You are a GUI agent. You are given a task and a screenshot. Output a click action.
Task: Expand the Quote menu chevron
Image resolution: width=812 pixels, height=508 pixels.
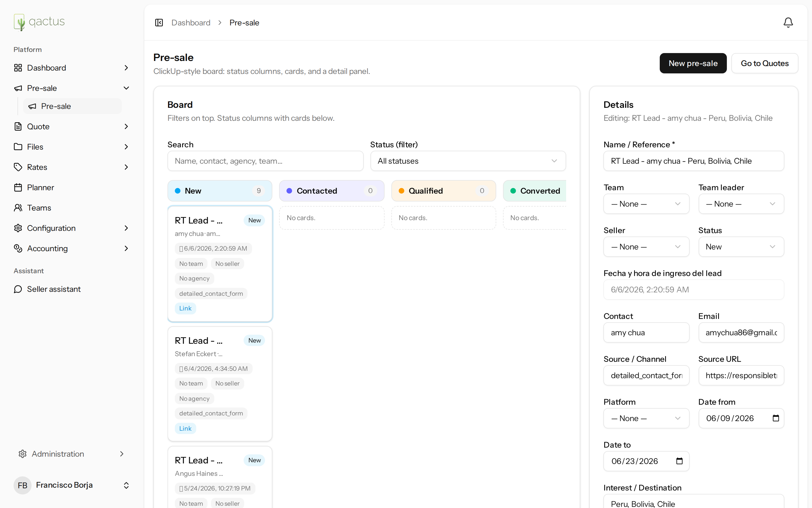click(126, 126)
